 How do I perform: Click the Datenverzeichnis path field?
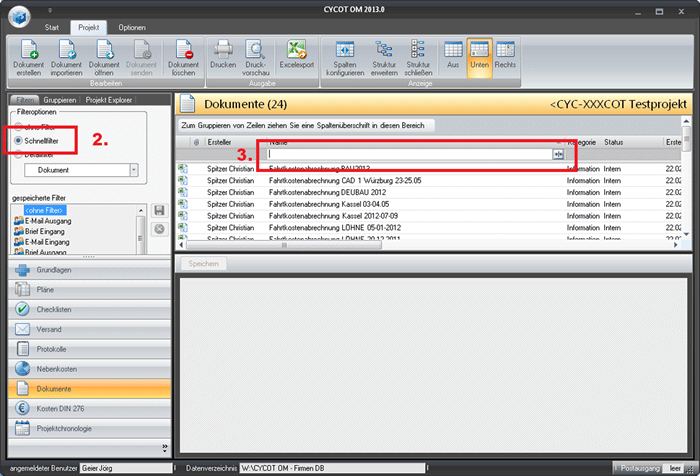click(x=332, y=468)
